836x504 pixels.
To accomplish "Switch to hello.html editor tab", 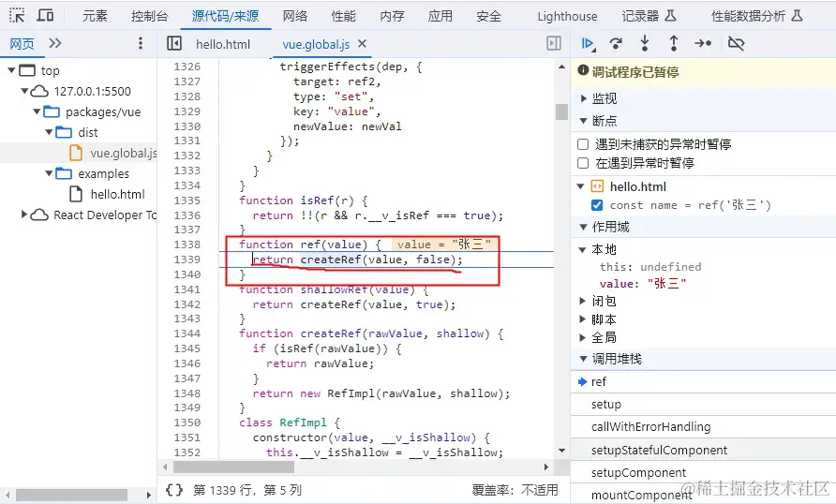I will click(223, 44).
